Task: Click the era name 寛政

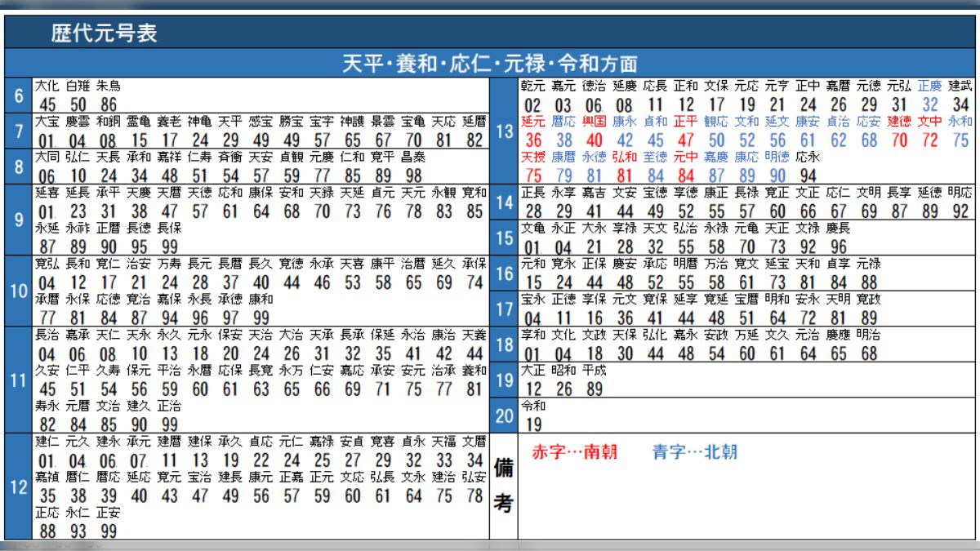Action: coord(869,299)
